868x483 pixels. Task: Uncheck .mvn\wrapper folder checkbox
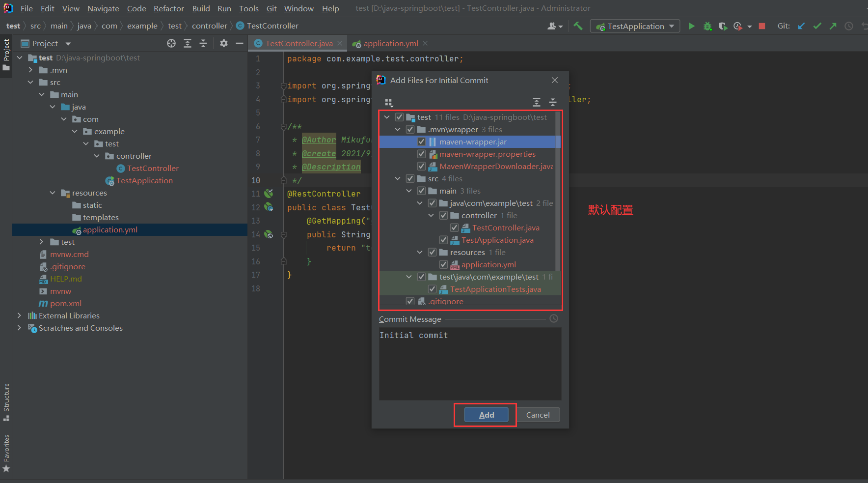tap(410, 129)
